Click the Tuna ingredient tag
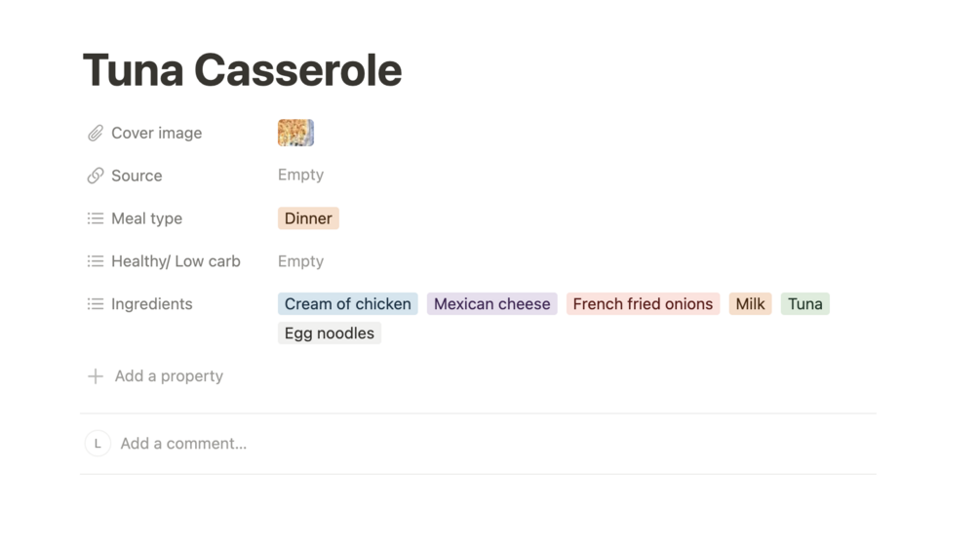This screenshot has height=549, width=980. [804, 304]
